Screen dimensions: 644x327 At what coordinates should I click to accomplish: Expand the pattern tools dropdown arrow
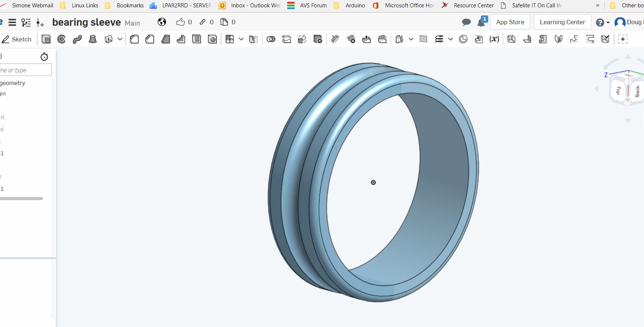[241, 39]
